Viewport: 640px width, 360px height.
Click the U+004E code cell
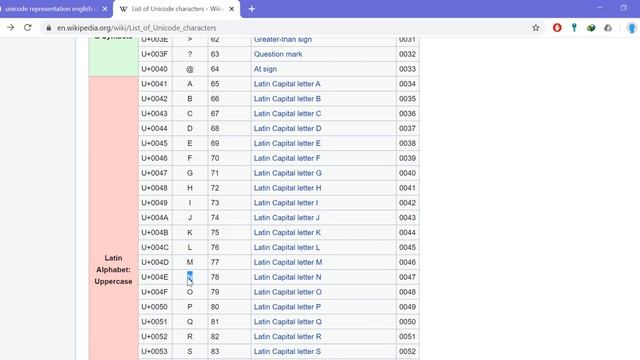click(155, 277)
